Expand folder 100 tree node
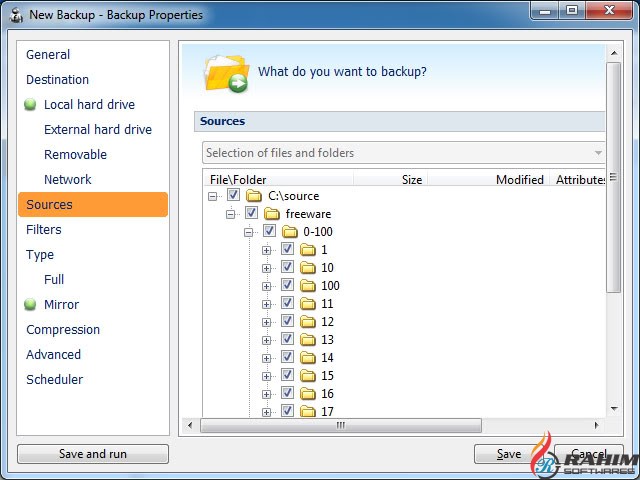Screen dimensions: 640x480 [x=267, y=286]
